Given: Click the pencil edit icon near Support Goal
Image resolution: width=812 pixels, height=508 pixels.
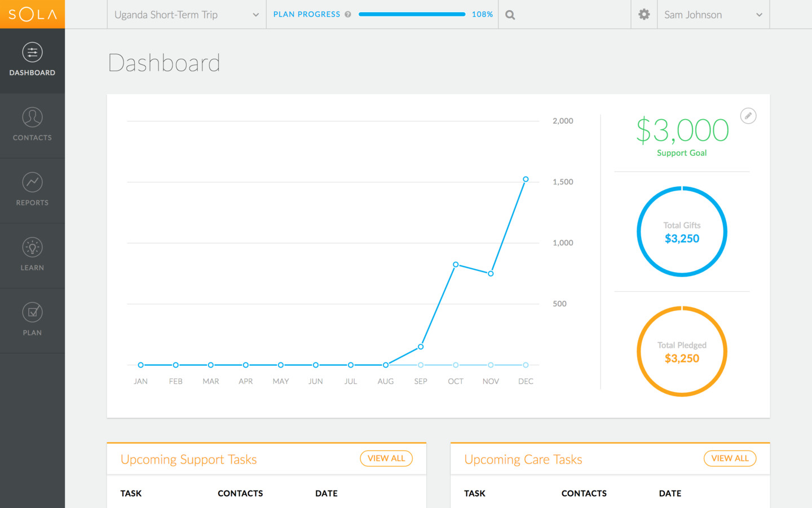Looking at the screenshot, I should tap(748, 115).
